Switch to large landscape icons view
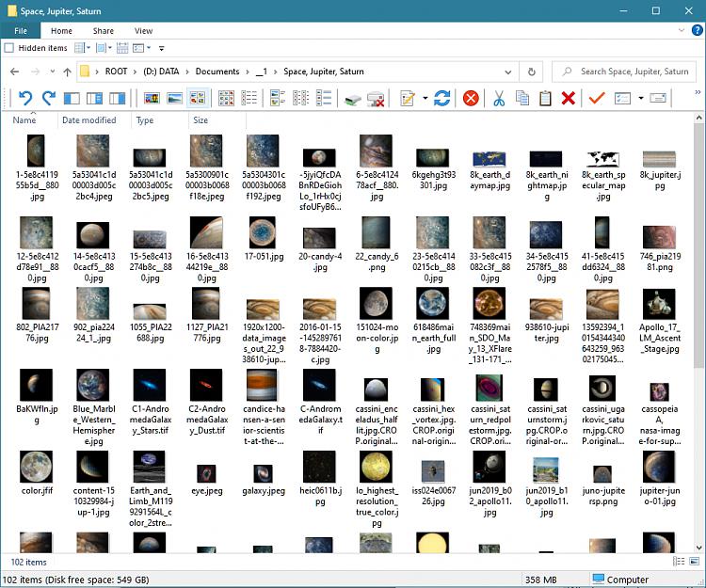The width and height of the screenshot is (706, 588). click(x=175, y=98)
